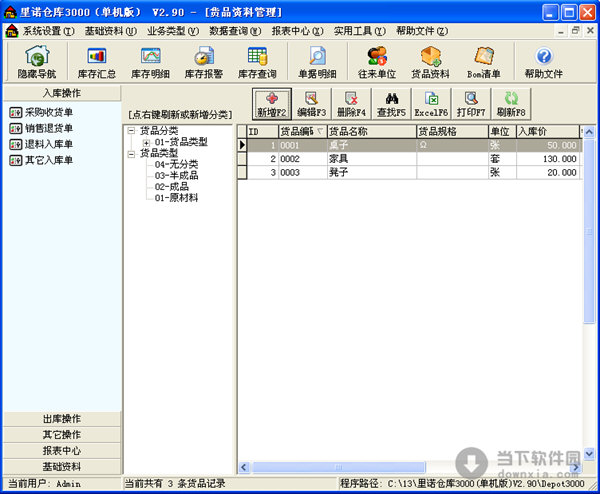
Task: Click the 查找F5 binoculars button
Action: [x=391, y=104]
